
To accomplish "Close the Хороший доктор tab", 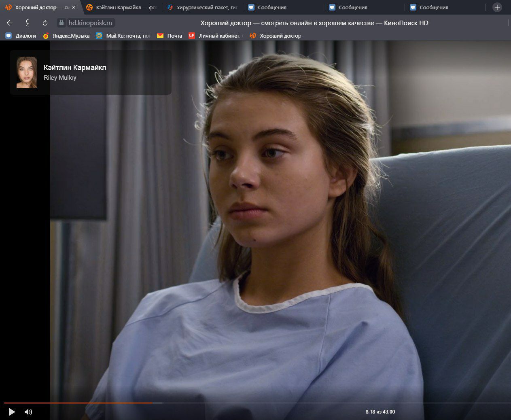I will coord(74,7).
